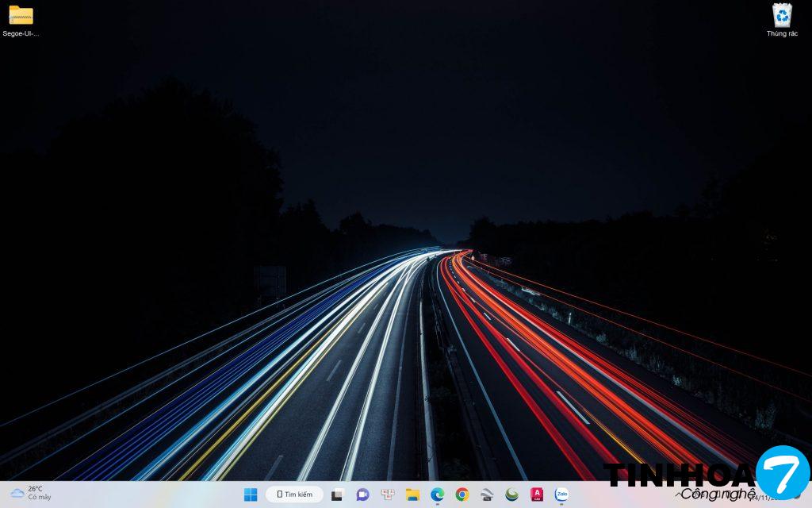Open the Zalo chat app
812x508 pixels.
coord(561,495)
